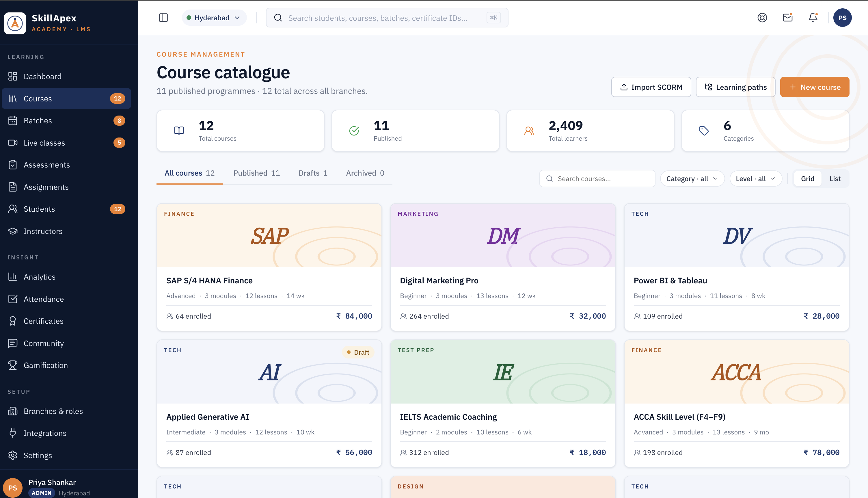Open the Power BI & Tableau card thumbnail

[x=737, y=235]
